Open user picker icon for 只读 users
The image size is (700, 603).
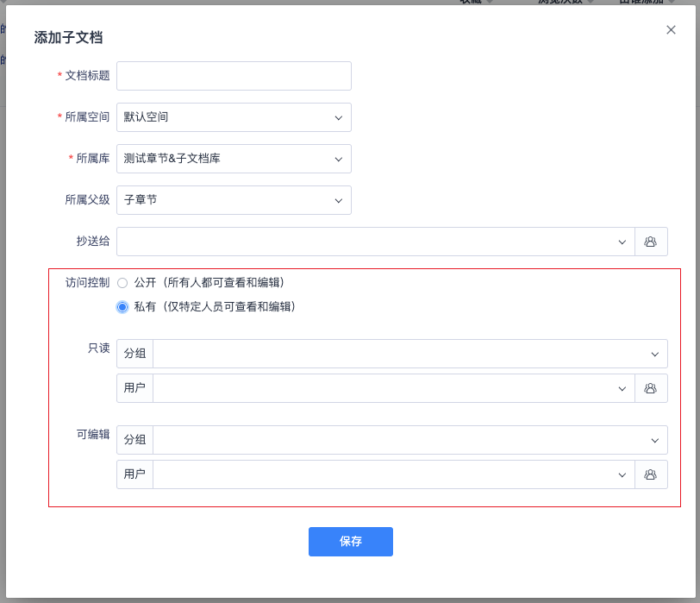click(651, 388)
